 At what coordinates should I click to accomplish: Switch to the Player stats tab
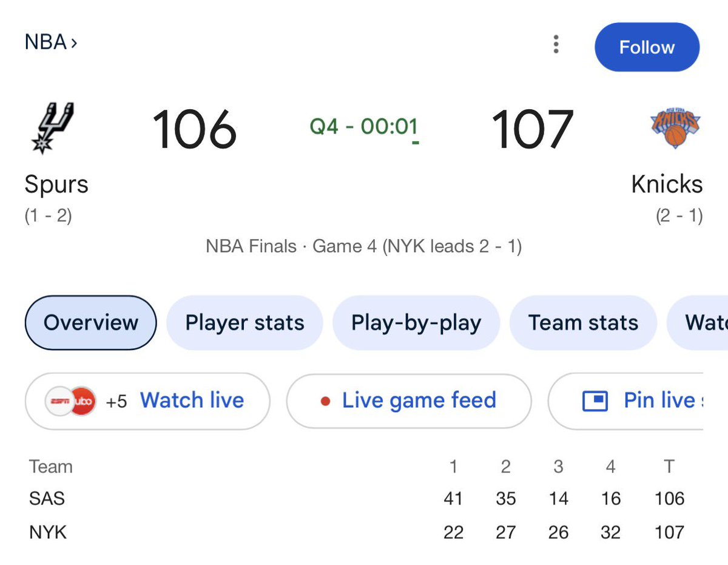[244, 323]
